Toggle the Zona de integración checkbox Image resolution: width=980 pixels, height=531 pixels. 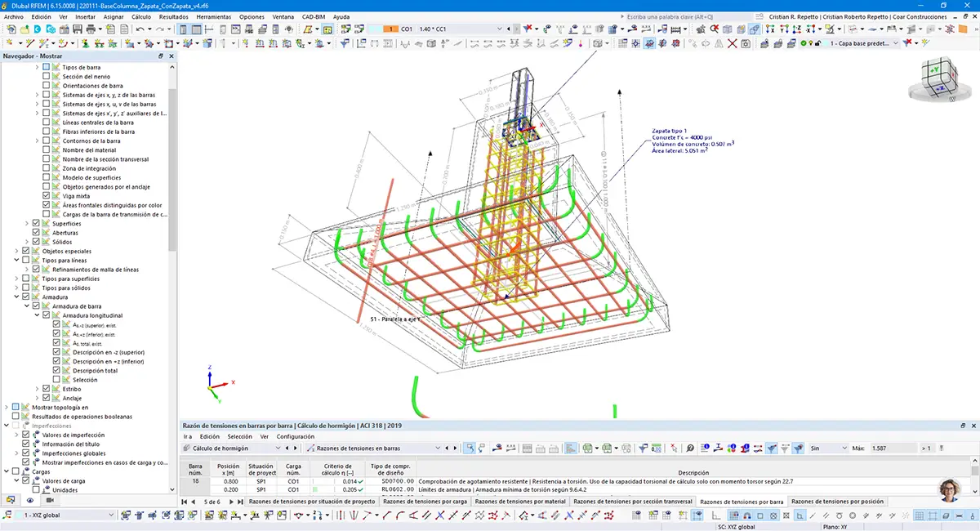pyautogui.click(x=47, y=168)
